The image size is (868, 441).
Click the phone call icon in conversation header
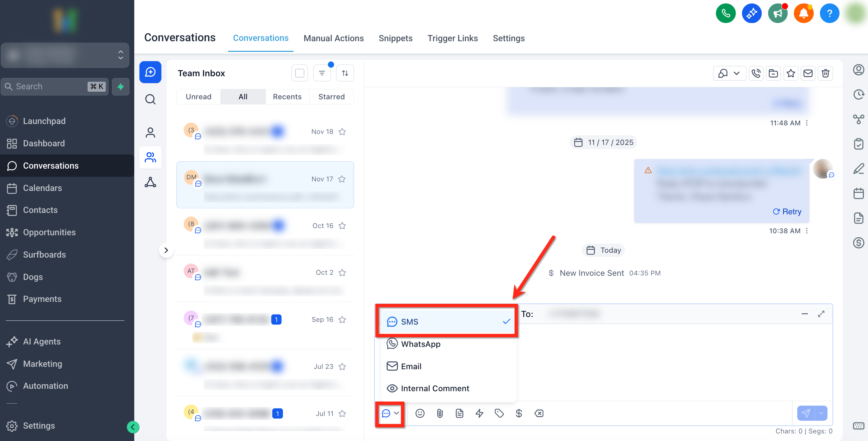756,73
